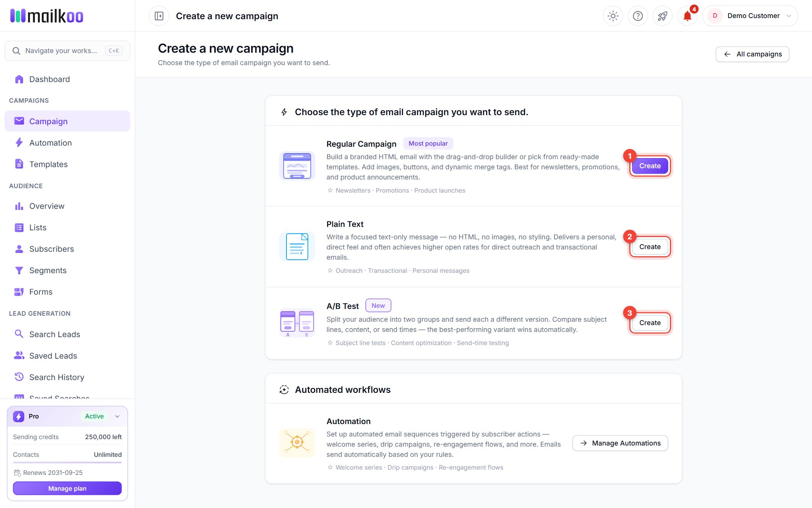Click the Automation workflow illustration icon
The width and height of the screenshot is (812, 508).
[x=297, y=443]
